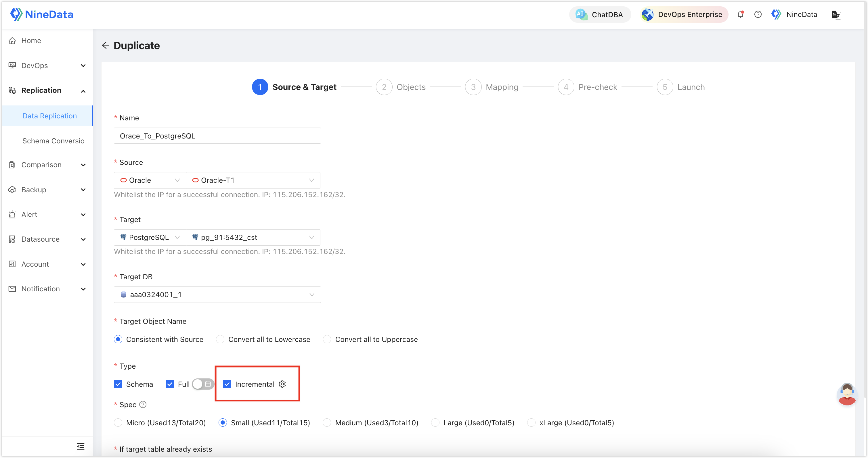
Task: Expand the Account sidebar chevron
Action: click(x=83, y=265)
